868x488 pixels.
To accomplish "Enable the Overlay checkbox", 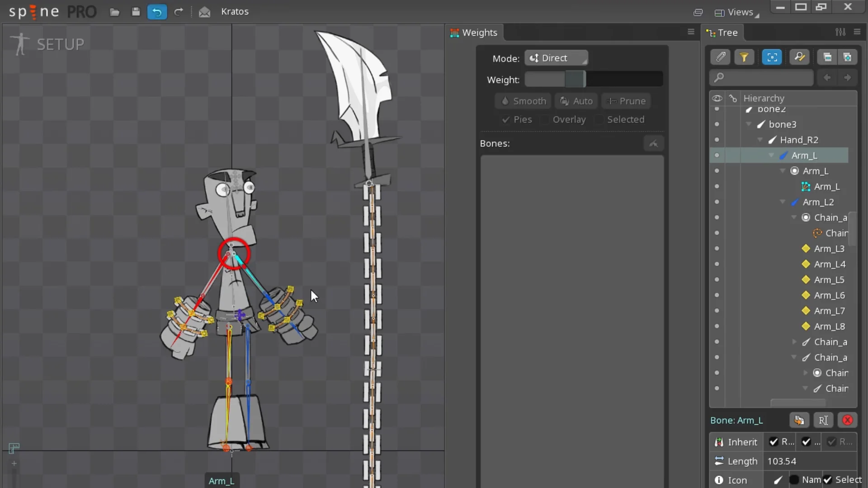I will (545, 119).
